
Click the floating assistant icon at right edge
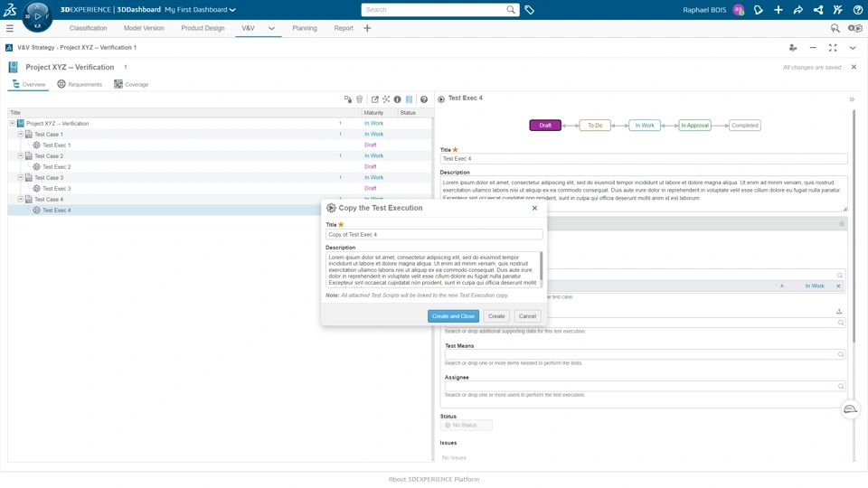pos(850,409)
